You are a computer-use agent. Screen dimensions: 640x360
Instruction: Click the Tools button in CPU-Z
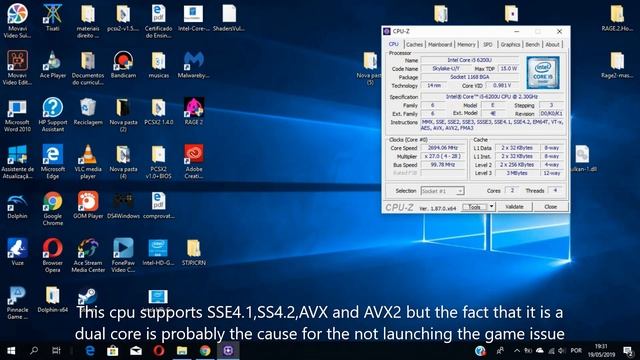coord(474,207)
